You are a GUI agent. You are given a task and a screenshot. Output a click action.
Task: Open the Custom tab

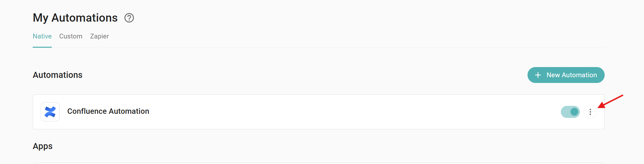click(71, 36)
